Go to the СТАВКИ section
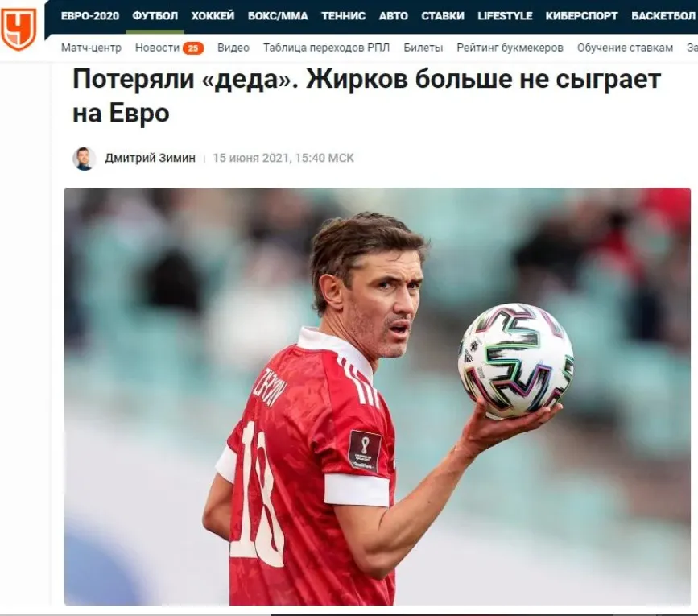This screenshot has width=698, height=616. coord(443,16)
